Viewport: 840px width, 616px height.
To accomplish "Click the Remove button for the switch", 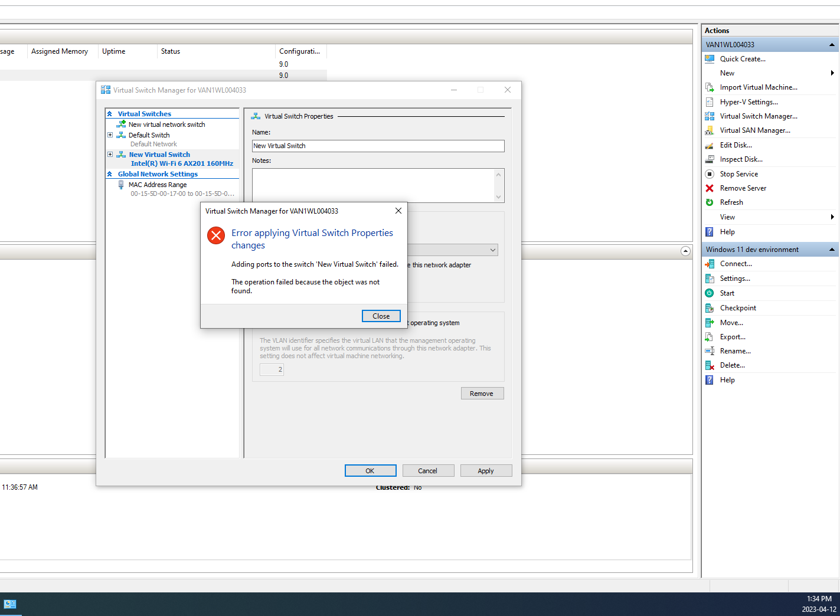I will click(482, 394).
